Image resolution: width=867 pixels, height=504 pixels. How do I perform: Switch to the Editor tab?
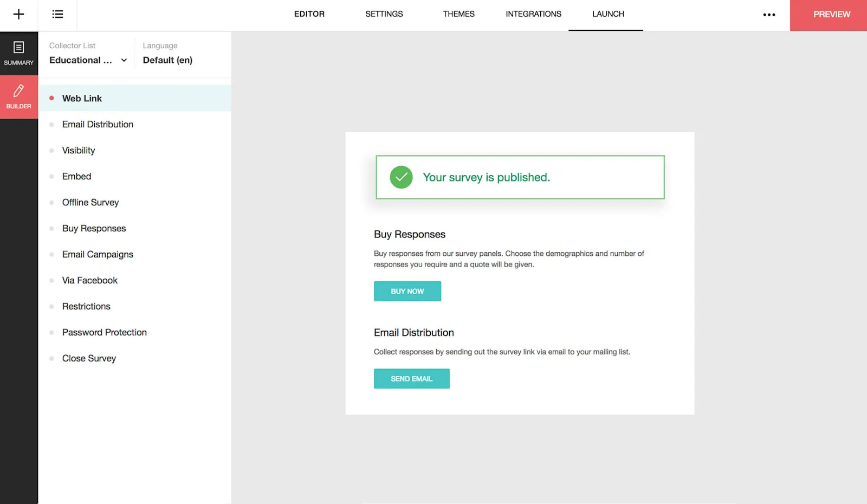tap(309, 14)
